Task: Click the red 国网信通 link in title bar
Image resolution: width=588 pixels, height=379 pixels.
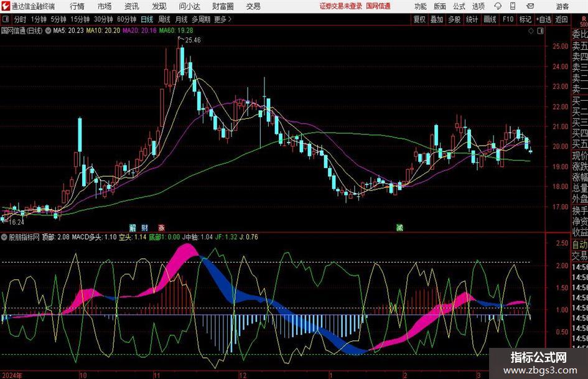Action: coord(378,6)
